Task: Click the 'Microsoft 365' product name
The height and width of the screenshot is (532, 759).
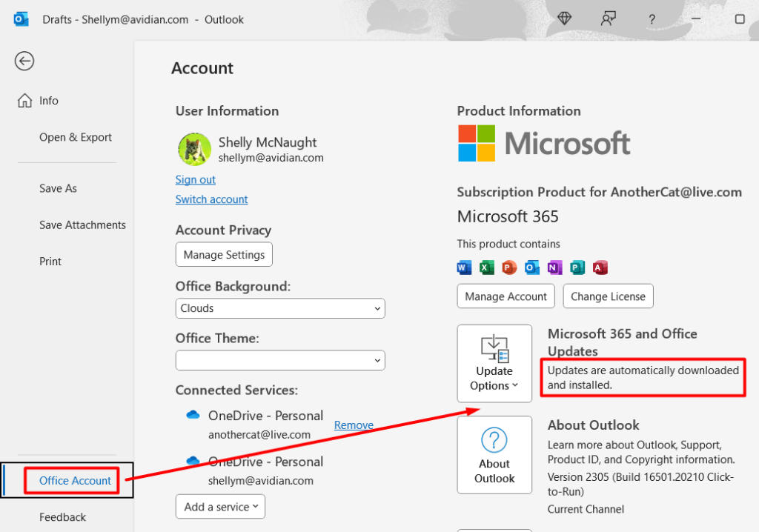Action: click(508, 216)
